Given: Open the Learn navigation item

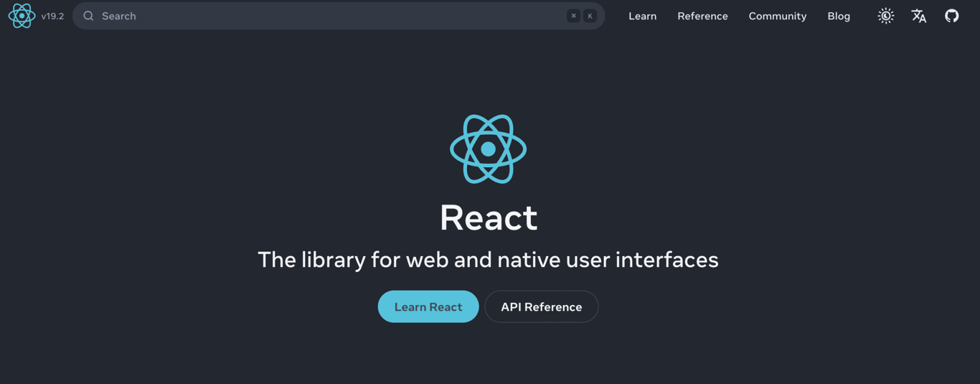Looking at the screenshot, I should click(642, 16).
